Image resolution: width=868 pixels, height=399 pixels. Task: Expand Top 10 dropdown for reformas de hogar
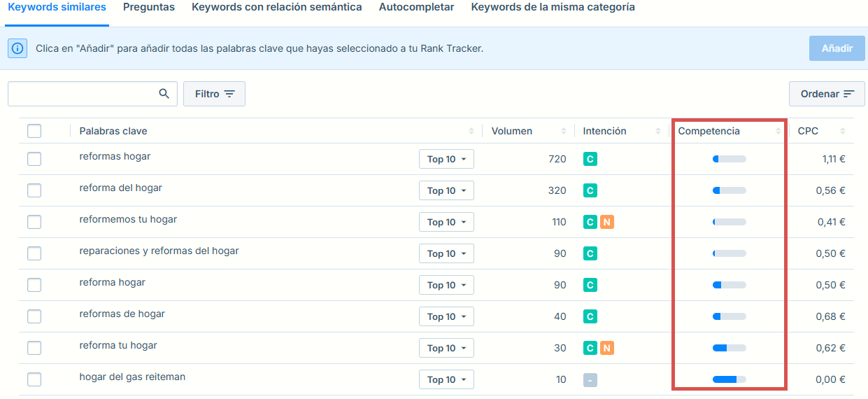coord(446,316)
